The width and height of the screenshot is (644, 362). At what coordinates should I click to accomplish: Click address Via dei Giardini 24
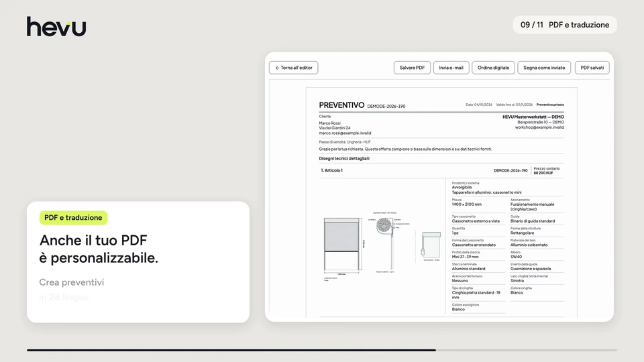pyautogui.click(x=335, y=128)
